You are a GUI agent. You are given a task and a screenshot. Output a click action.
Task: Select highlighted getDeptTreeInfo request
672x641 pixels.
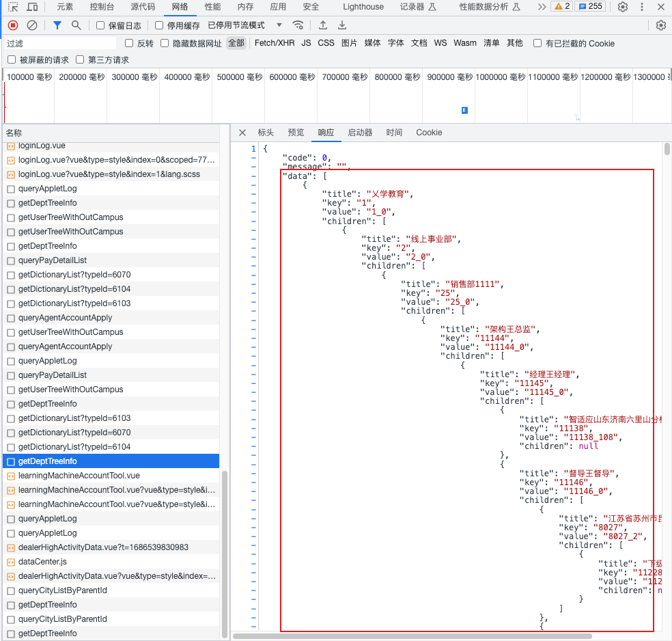(x=111, y=461)
